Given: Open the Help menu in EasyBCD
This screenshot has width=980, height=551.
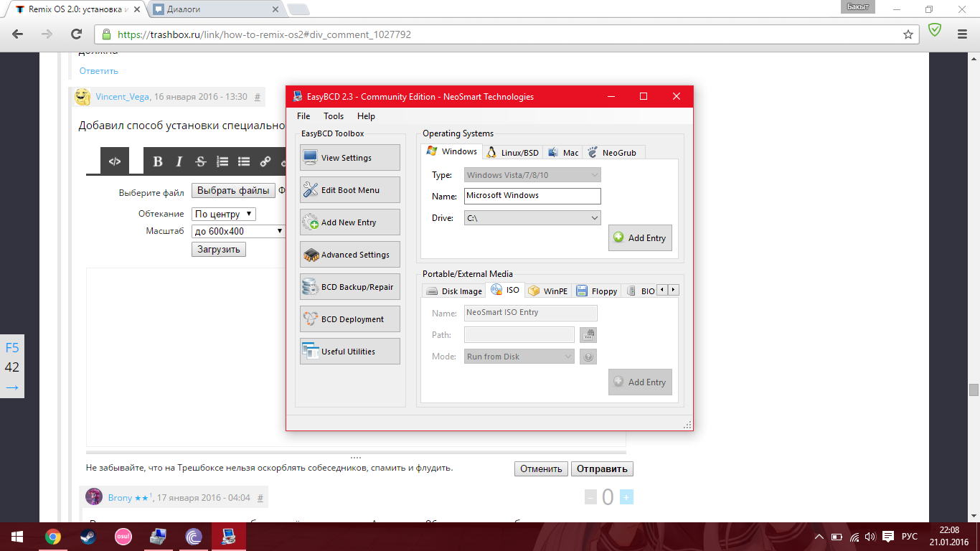Looking at the screenshot, I should click(x=366, y=116).
